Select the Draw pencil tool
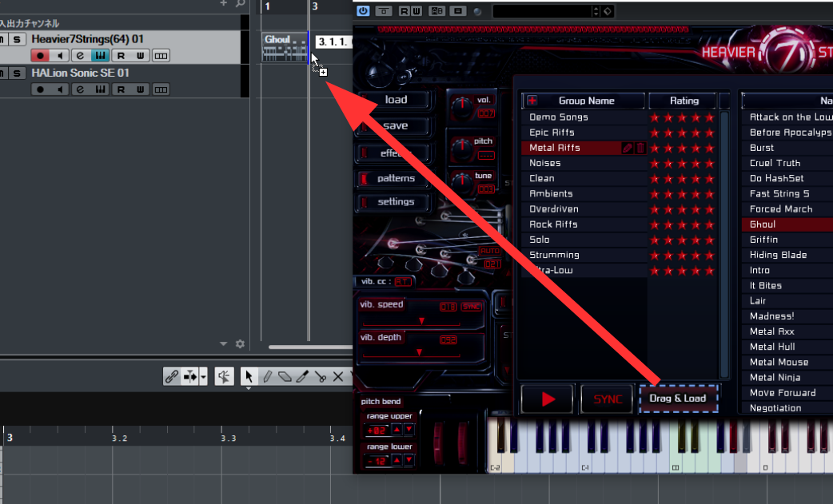The height and width of the screenshot is (504, 833). [x=267, y=377]
